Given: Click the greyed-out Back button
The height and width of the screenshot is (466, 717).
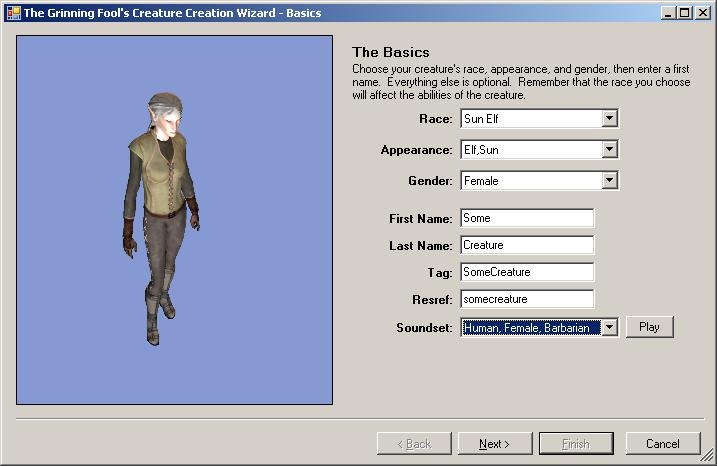Looking at the screenshot, I should [x=413, y=444].
